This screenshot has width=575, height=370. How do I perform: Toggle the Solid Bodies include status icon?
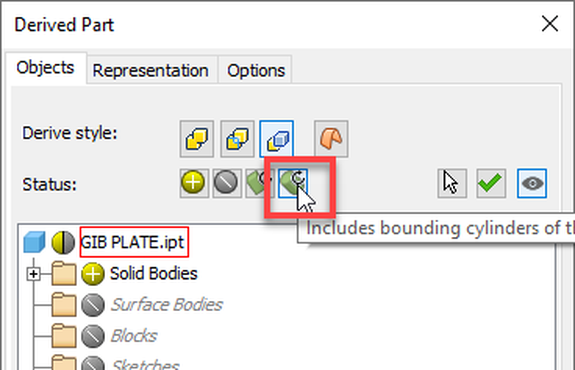[x=93, y=274]
